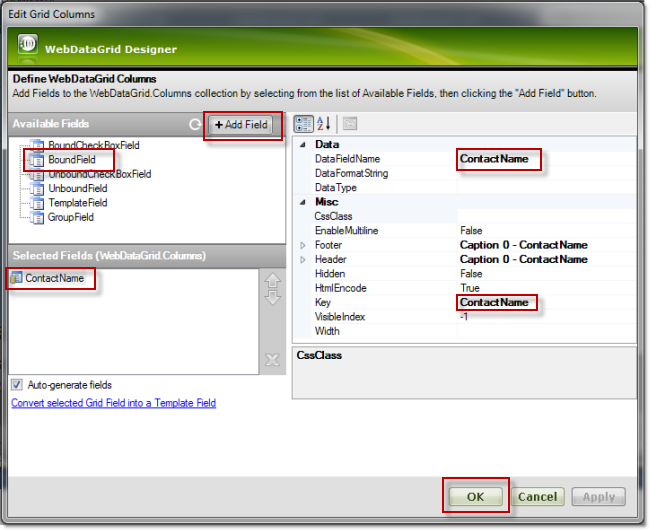Collapse the Misc category
The height and width of the screenshot is (530, 650).
pyautogui.click(x=304, y=202)
